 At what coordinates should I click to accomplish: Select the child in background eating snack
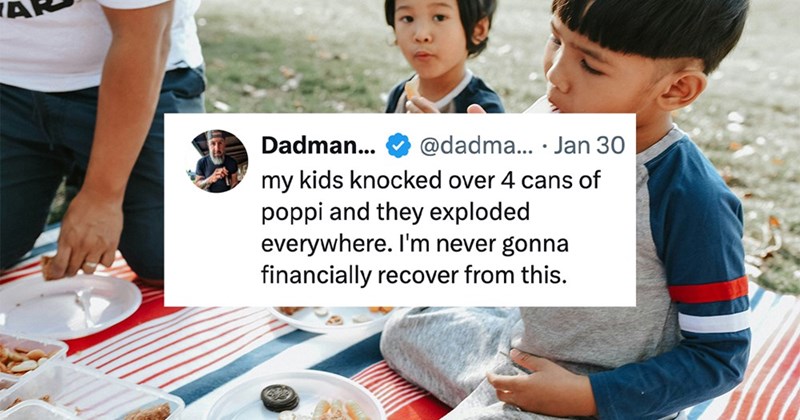pos(440,56)
